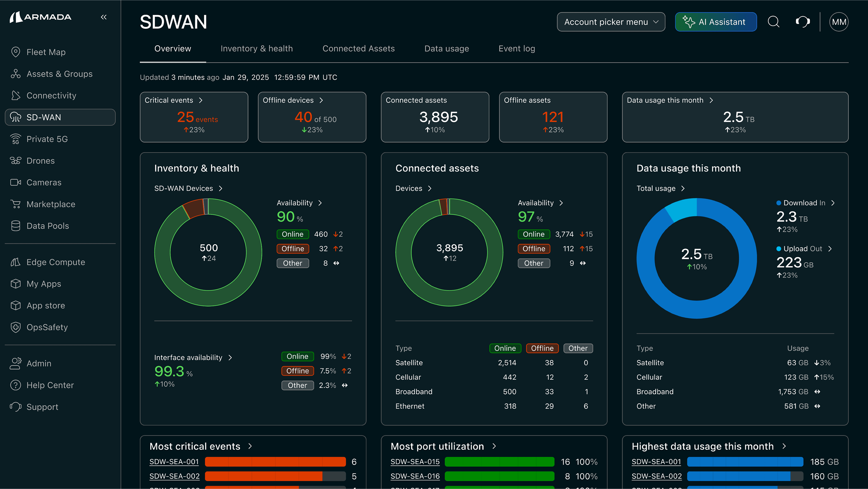Go to Drones in sidebar
The width and height of the screenshot is (868, 489).
[x=40, y=161]
